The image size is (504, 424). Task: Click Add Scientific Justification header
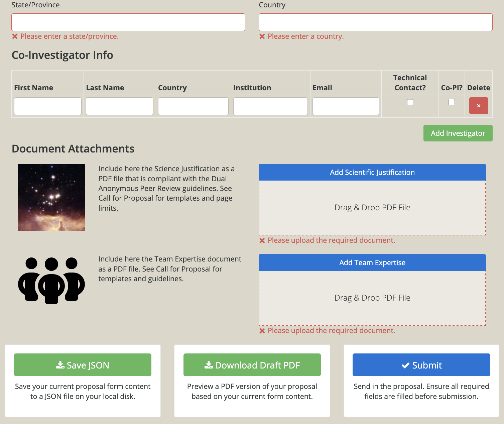click(x=372, y=172)
